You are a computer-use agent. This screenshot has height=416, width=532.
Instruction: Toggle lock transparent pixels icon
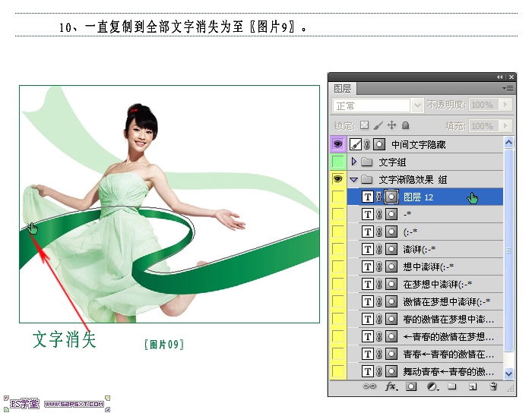coord(364,125)
